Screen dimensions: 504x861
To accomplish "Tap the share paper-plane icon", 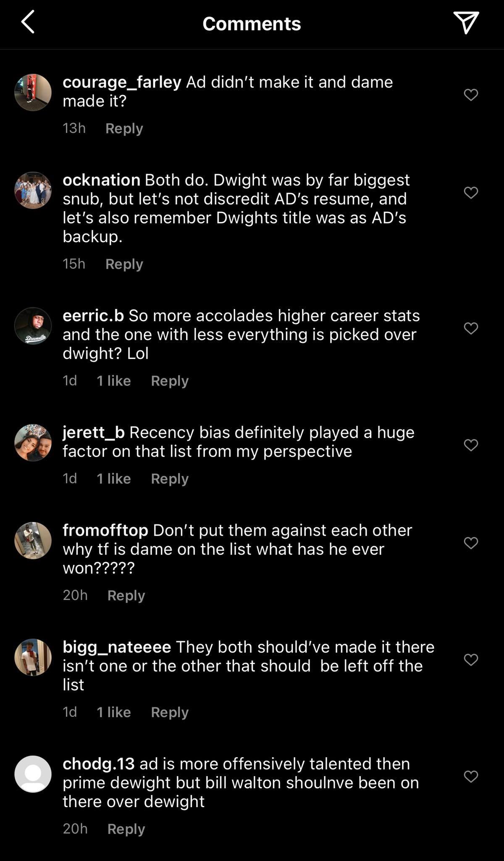I will tap(466, 22).
